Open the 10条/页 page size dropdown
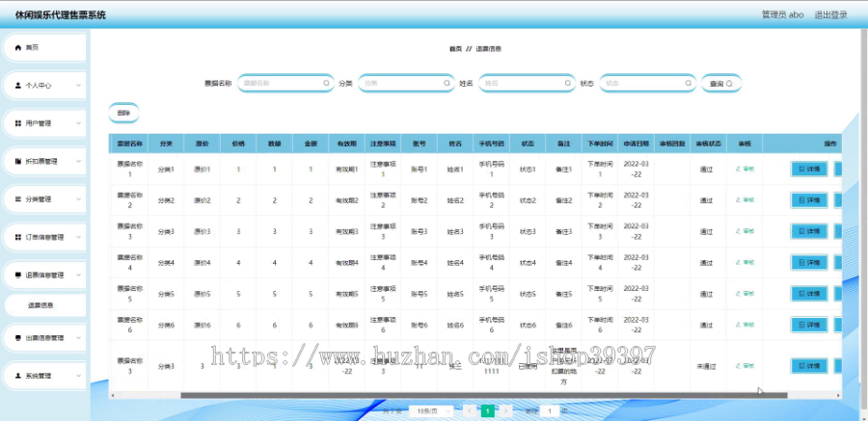 431,411
